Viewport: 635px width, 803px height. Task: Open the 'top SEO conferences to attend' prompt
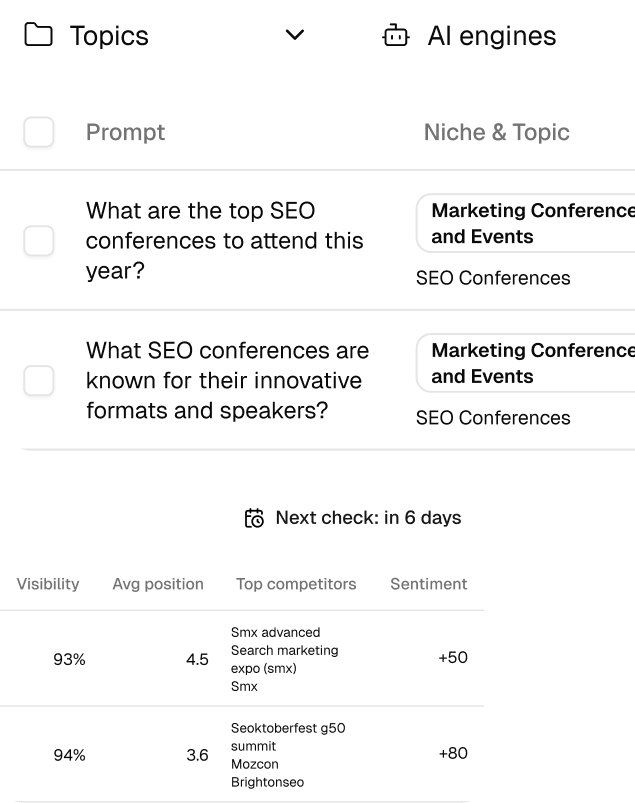(224, 241)
